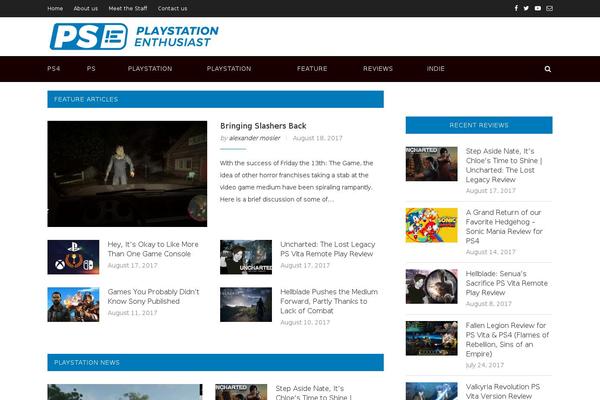
Task: Click the August 11, 2017 article date
Action: (x=132, y=313)
